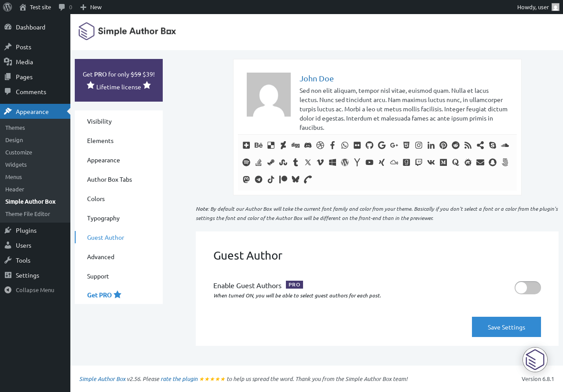Viewport: 563px width, 392px height.
Task: Click the Instagram social icon
Action: point(419,145)
